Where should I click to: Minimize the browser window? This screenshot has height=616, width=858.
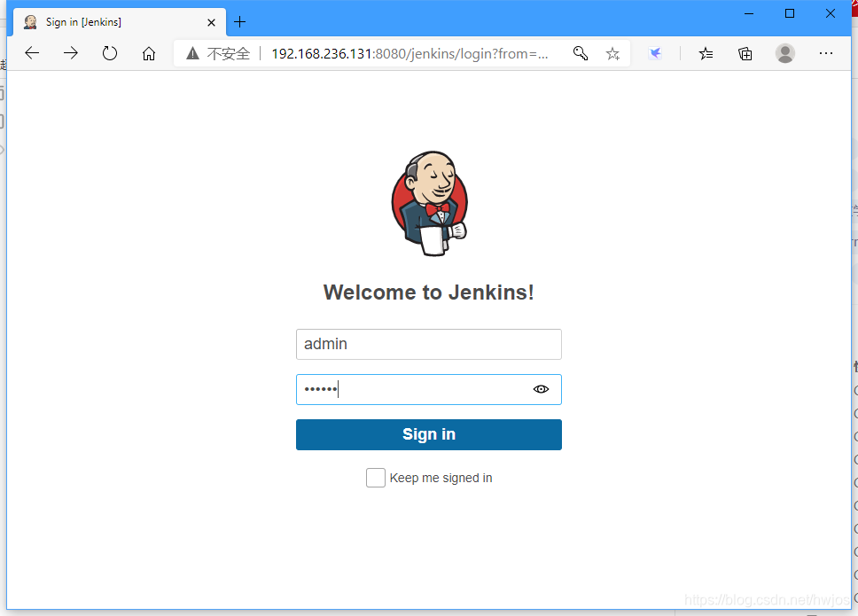click(x=749, y=13)
